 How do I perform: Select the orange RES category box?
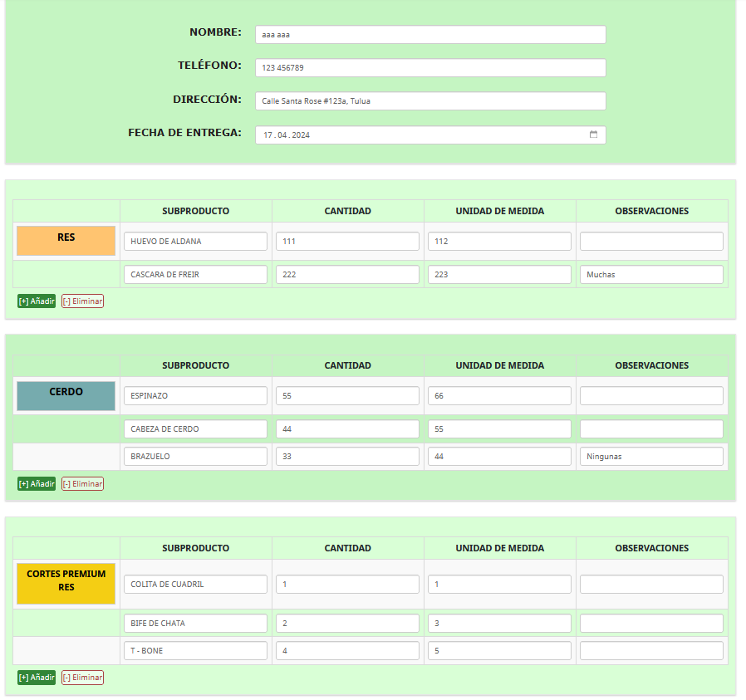point(66,241)
